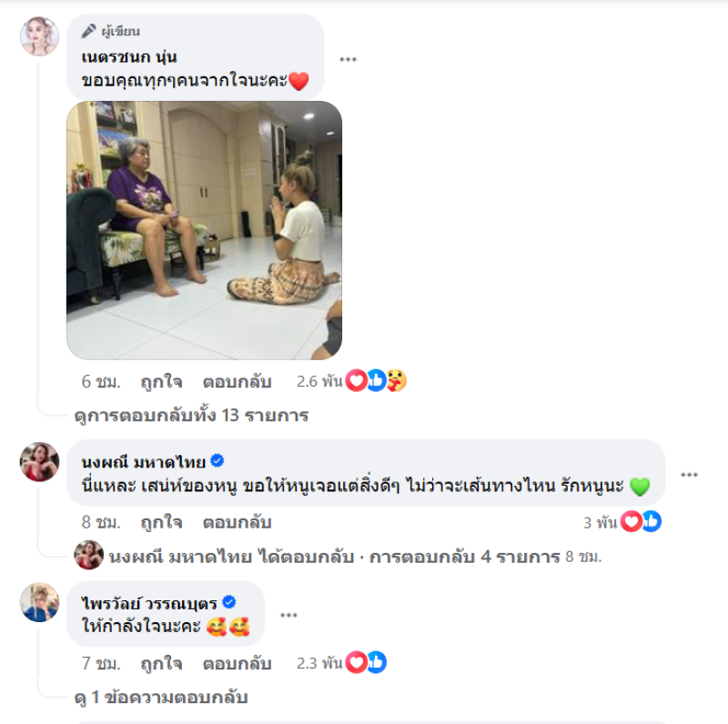This screenshot has width=728, height=724.
Task: Like (ถูกใจ) the 6 ชม. comment
Action: [x=161, y=381]
